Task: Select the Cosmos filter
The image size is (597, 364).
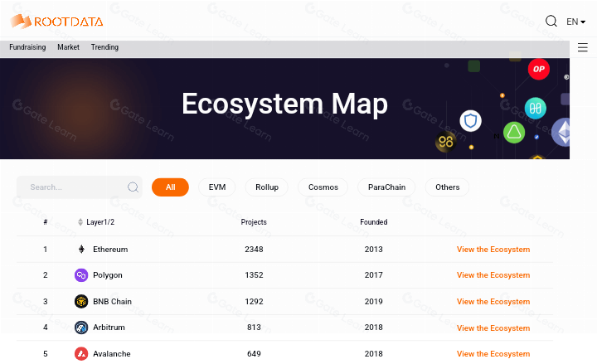Action: tap(323, 187)
